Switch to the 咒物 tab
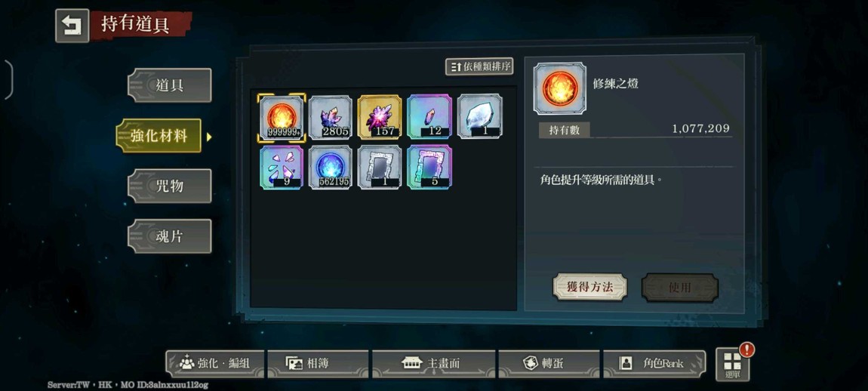Image resolution: width=868 pixels, height=391 pixels. coord(169,186)
